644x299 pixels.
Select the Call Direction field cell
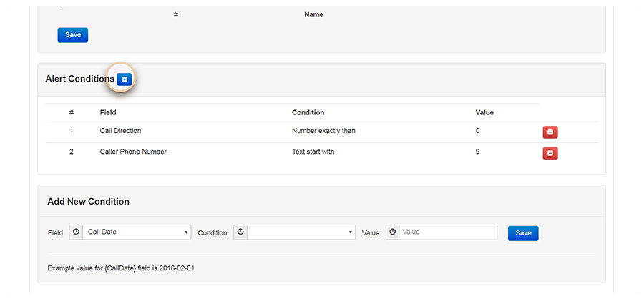pyautogui.click(x=120, y=131)
